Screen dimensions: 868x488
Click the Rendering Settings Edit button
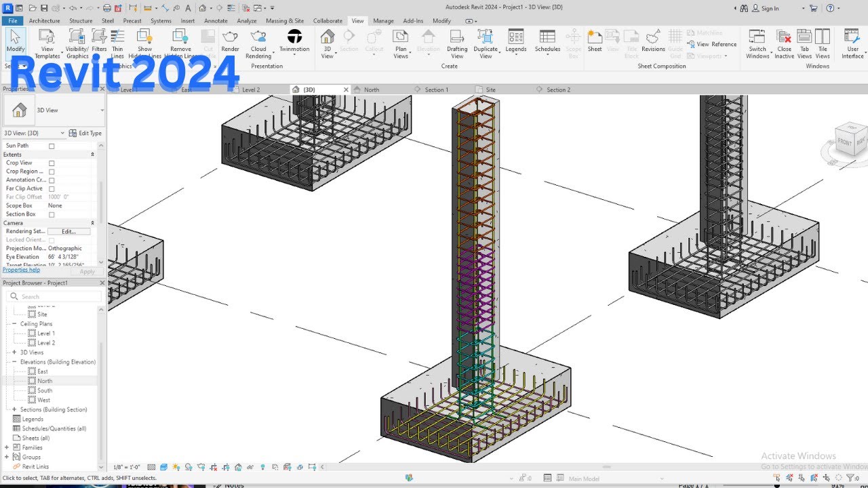pos(68,231)
